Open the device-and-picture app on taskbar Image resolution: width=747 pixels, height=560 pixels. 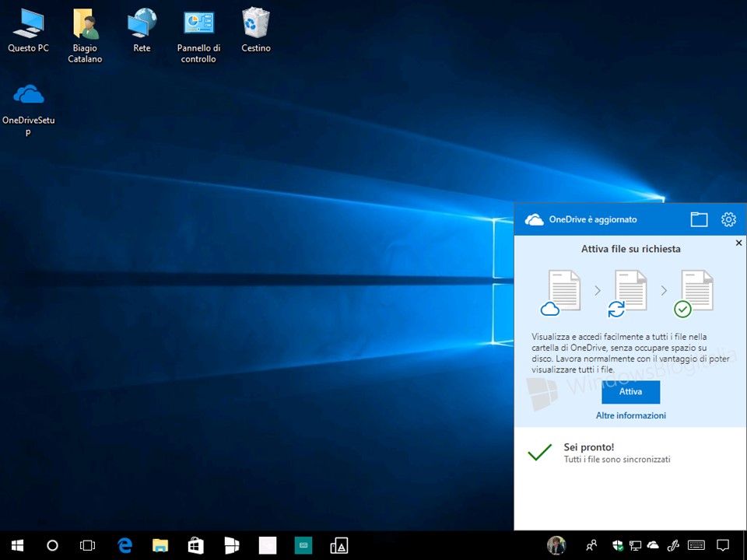[x=338, y=545]
